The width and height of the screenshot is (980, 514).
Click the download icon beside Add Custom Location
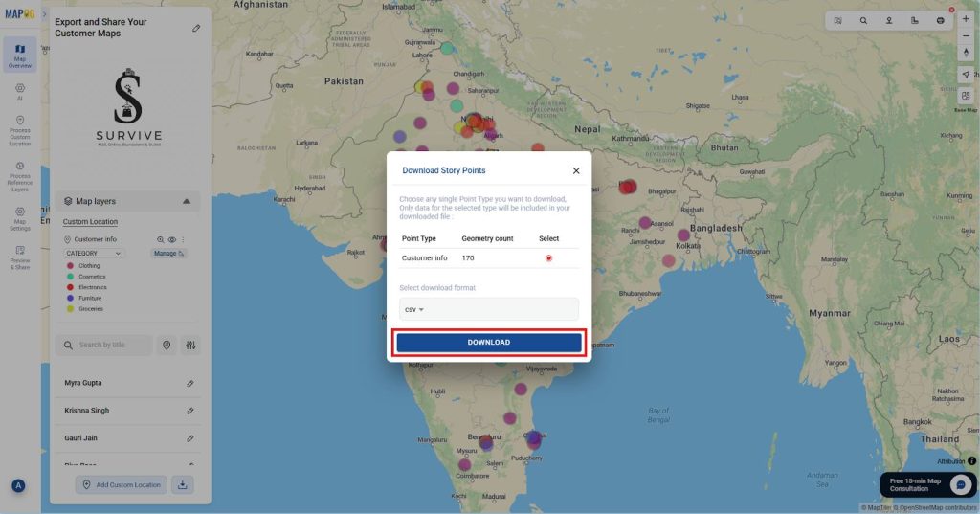coord(183,485)
